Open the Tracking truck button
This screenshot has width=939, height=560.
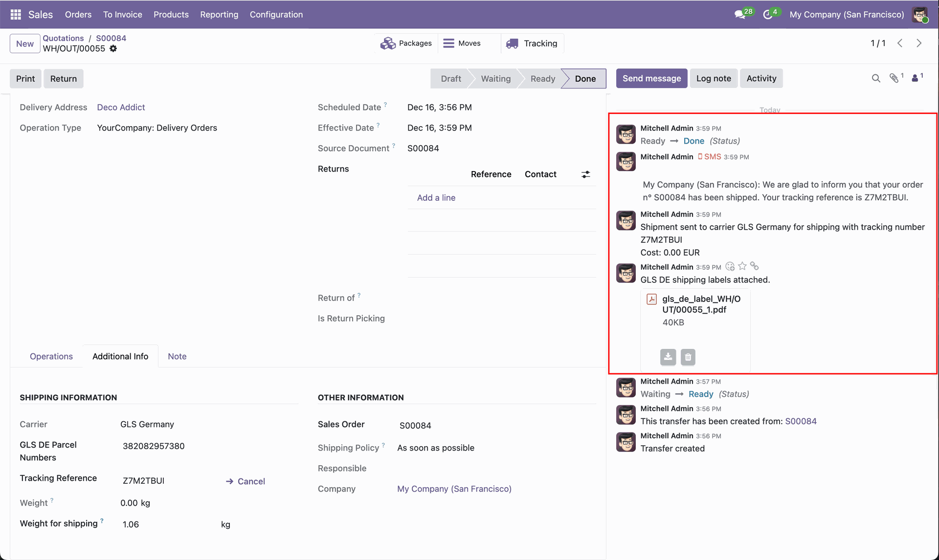(532, 43)
